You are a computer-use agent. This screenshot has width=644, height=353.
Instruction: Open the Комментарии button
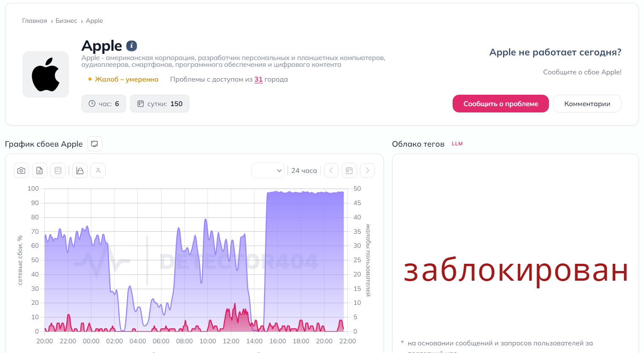(587, 104)
